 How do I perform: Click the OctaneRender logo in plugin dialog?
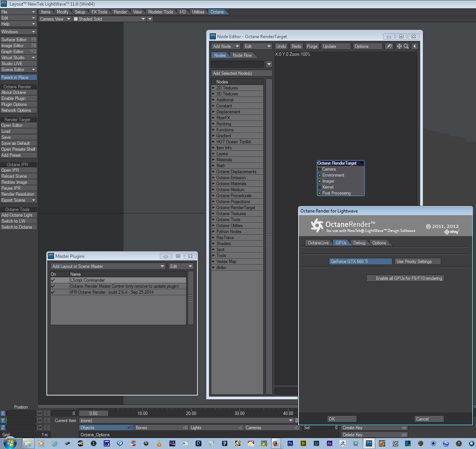pos(317,225)
